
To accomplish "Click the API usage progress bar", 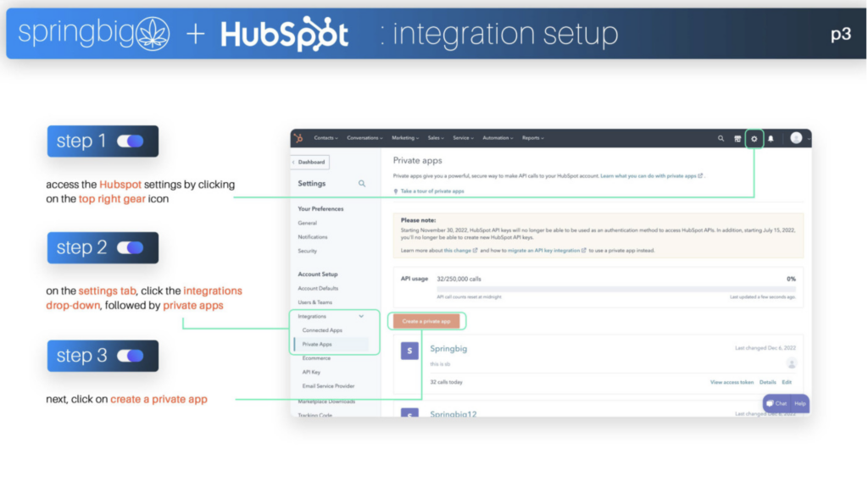I will point(616,289).
